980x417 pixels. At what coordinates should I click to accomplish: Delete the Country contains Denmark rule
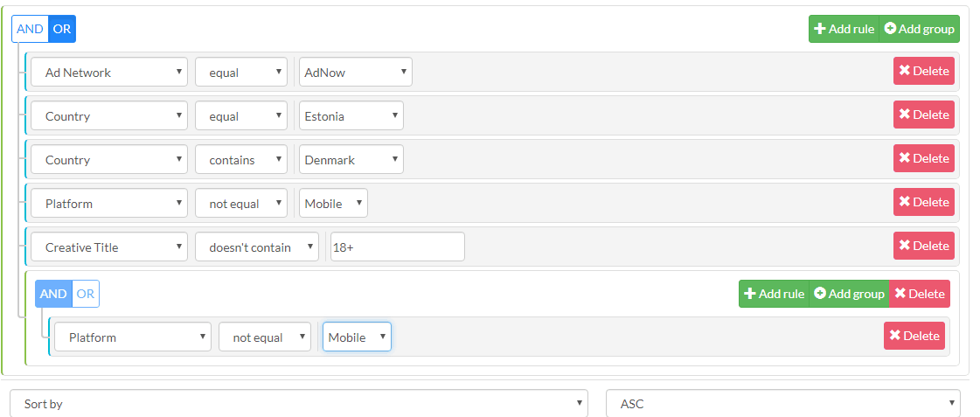coord(923,158)
